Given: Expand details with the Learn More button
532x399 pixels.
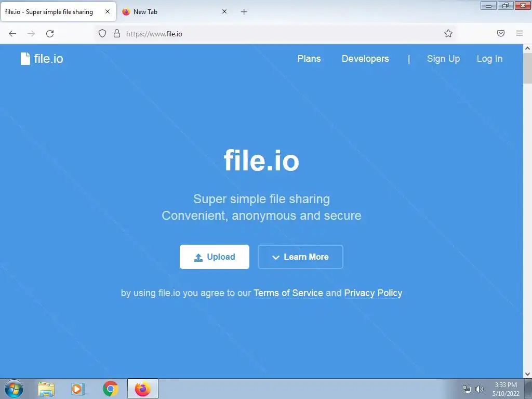Looking at the screenshot, I should click(301, 257).
